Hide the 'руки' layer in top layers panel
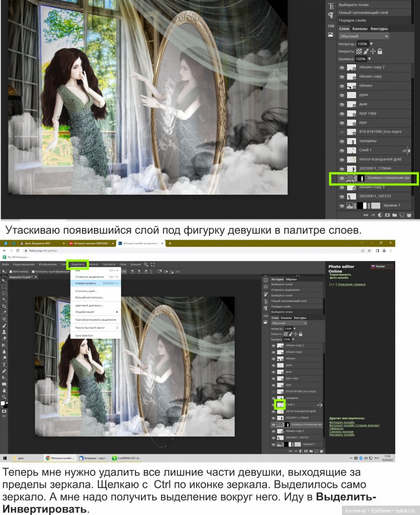 tap(341, 95)
